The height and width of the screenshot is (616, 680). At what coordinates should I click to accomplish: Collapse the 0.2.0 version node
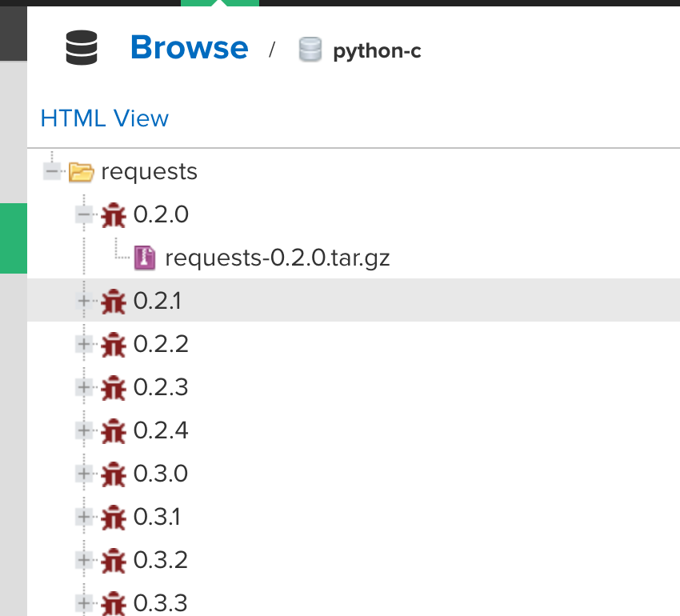point(84,214)
